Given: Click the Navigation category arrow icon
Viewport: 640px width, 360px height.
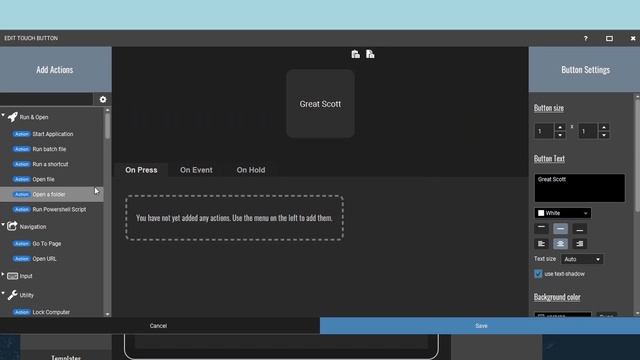Looking at the screenshot, I should 12,226.
